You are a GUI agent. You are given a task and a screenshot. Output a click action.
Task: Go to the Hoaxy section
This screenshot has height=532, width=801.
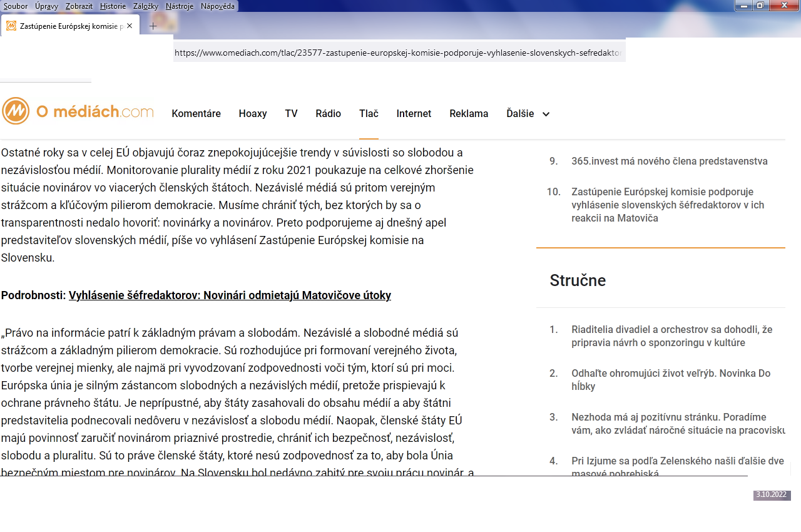(253, 114)
